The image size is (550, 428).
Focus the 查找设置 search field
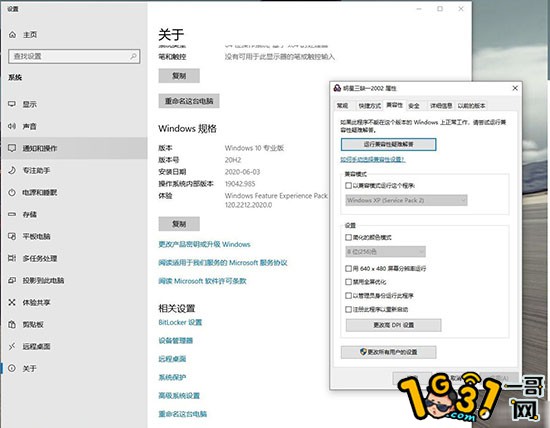point(74,56)
